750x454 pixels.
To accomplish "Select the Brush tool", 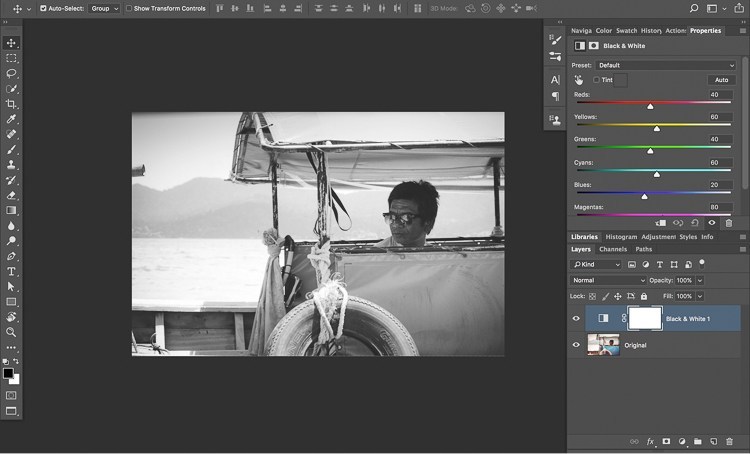I will [11, 150].
